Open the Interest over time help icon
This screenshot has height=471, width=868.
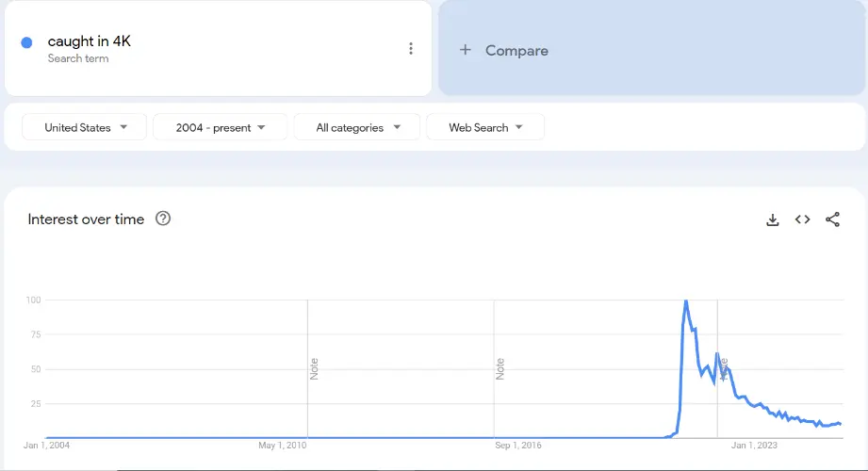click(163, 219)
